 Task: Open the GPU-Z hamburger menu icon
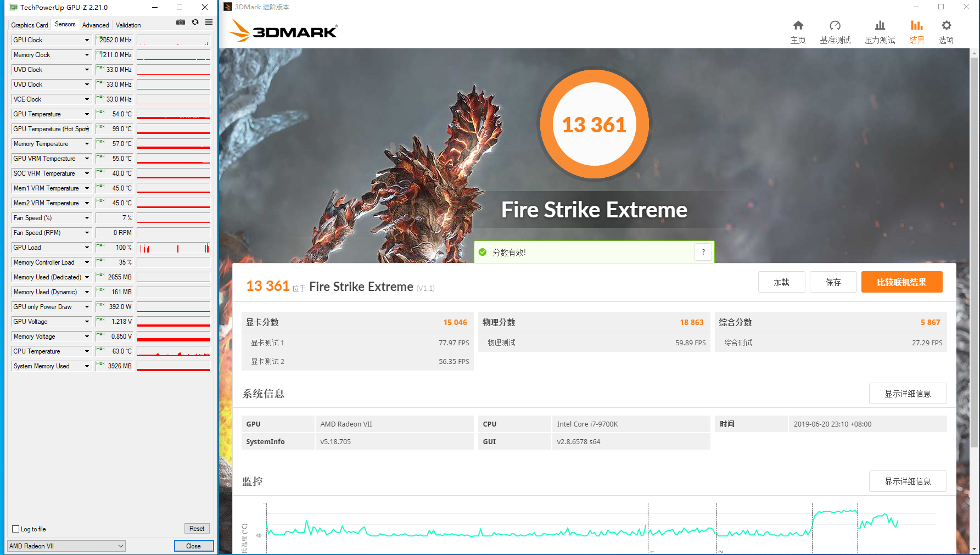(209, 22)
